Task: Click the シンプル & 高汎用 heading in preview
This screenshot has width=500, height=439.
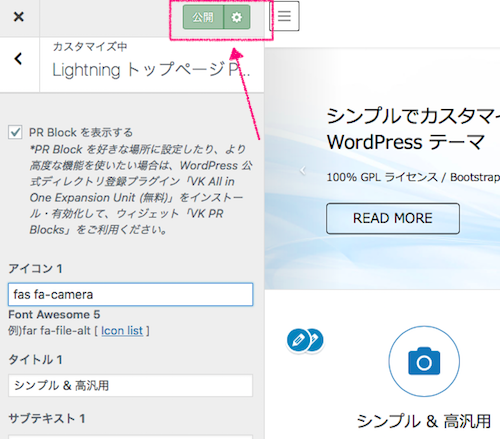Action: point(424,421)
